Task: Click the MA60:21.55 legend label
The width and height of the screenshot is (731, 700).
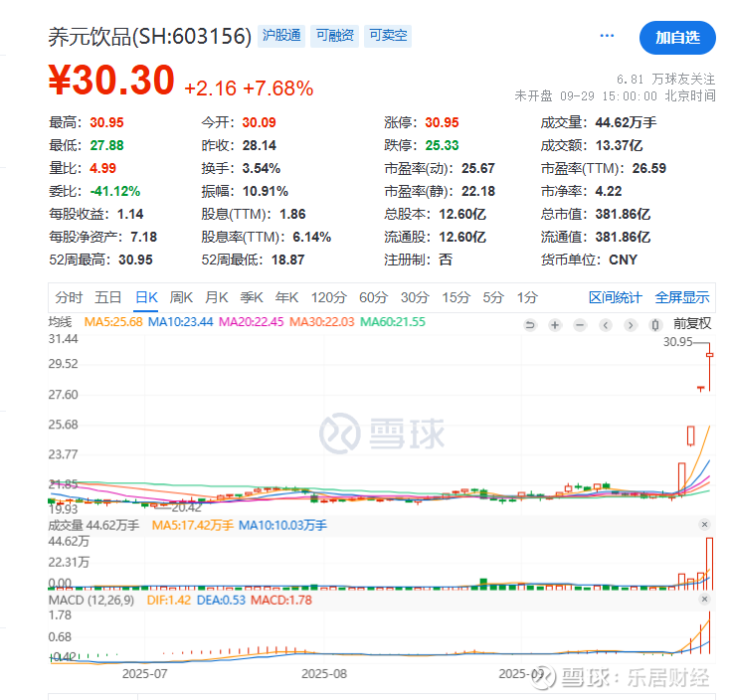Action: click(393, 322)
